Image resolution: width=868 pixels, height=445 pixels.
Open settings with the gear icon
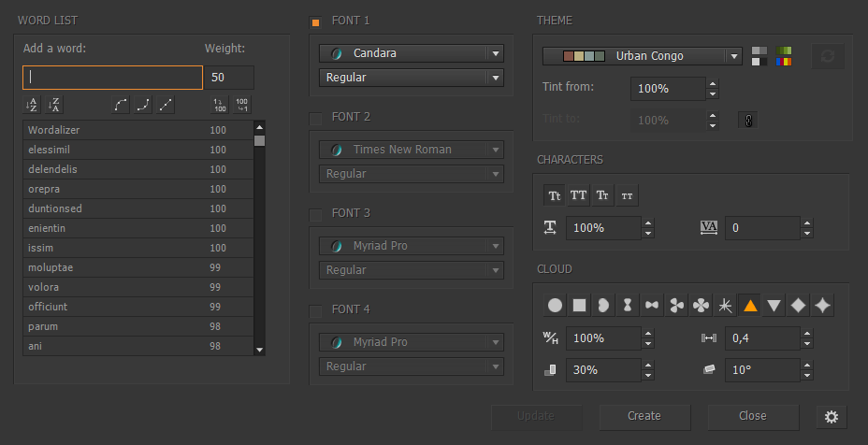point(831,416)
